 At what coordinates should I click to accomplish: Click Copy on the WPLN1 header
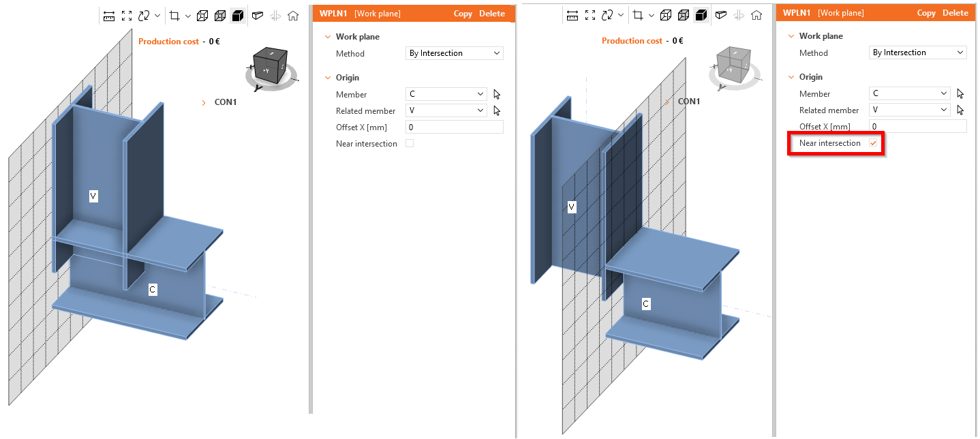tap(463, 13)
